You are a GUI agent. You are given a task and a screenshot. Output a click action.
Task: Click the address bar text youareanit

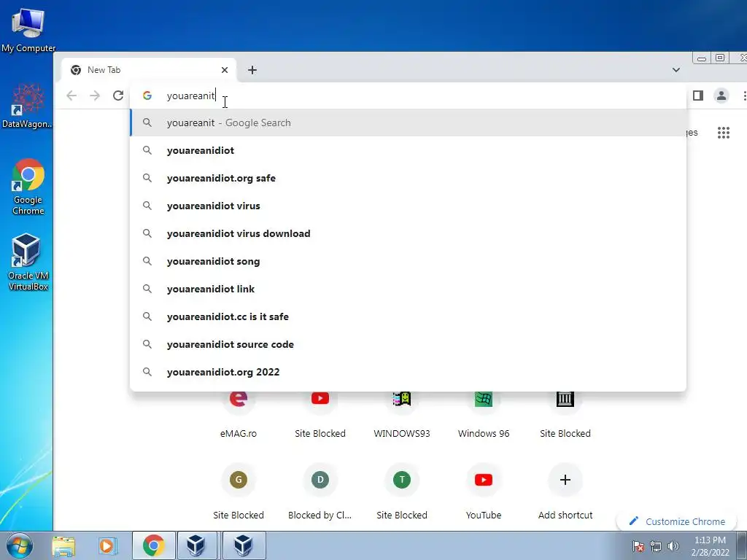pos(190,96)
